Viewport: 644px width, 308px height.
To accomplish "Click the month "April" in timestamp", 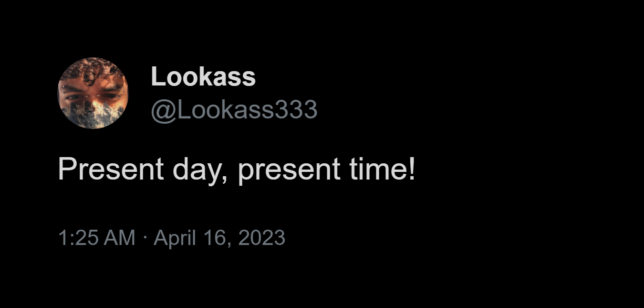I will tap(175, 238).
